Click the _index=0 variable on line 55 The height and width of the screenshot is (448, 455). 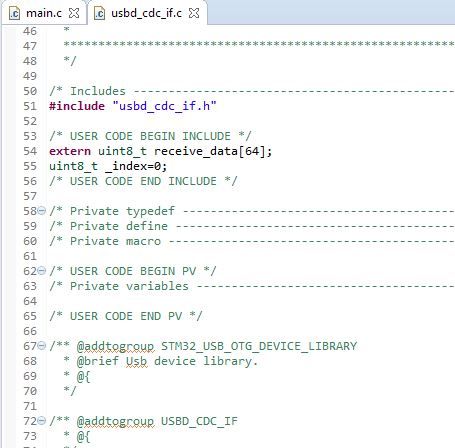click(133, 166)
